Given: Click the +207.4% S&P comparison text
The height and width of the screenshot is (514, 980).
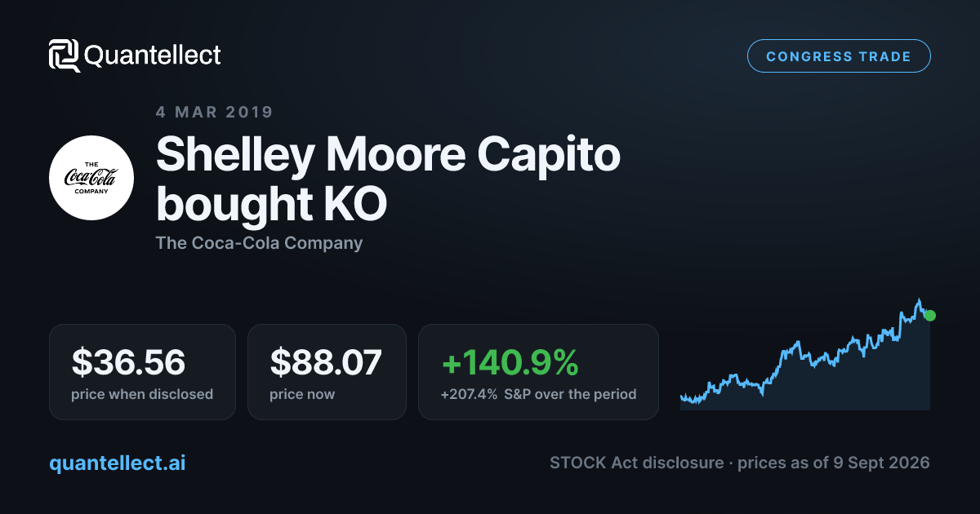Looking at the screenshot, I should (538, 394).
